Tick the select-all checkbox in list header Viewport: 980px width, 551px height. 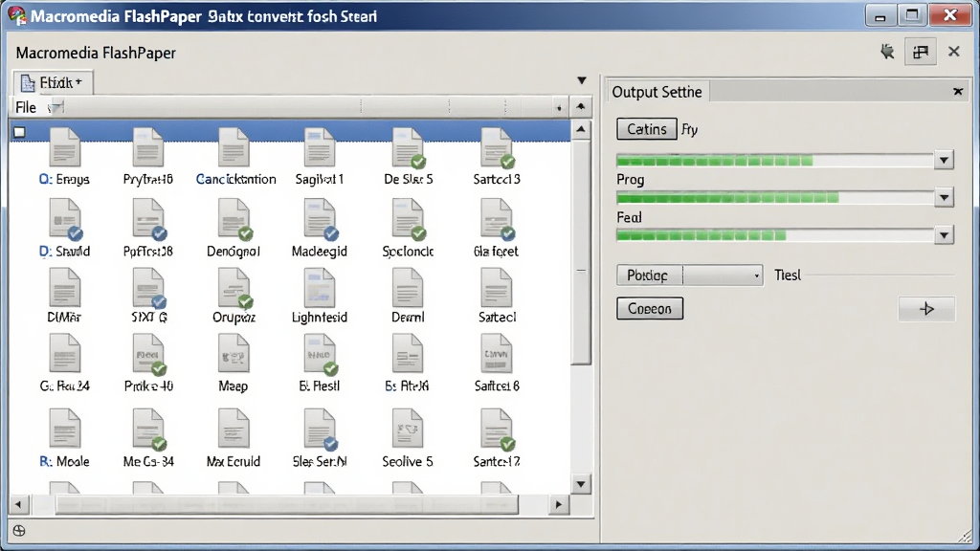tap(20, 132)
